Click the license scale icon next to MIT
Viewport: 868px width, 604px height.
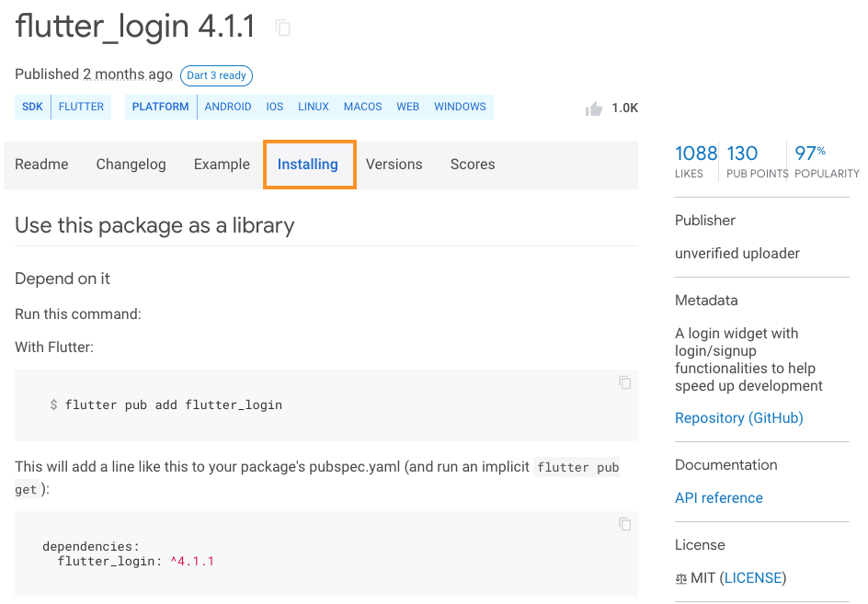pyautogui.click(x=681, y=579)
